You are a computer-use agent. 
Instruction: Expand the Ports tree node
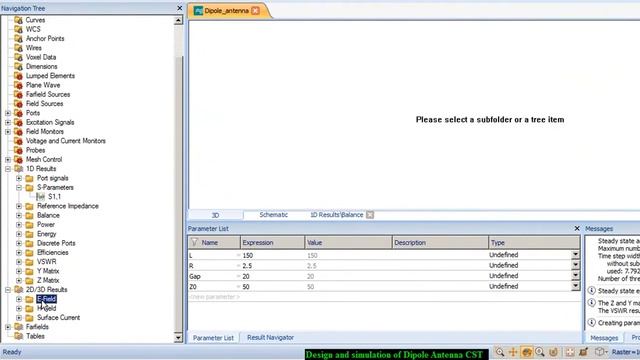(8, 113)
